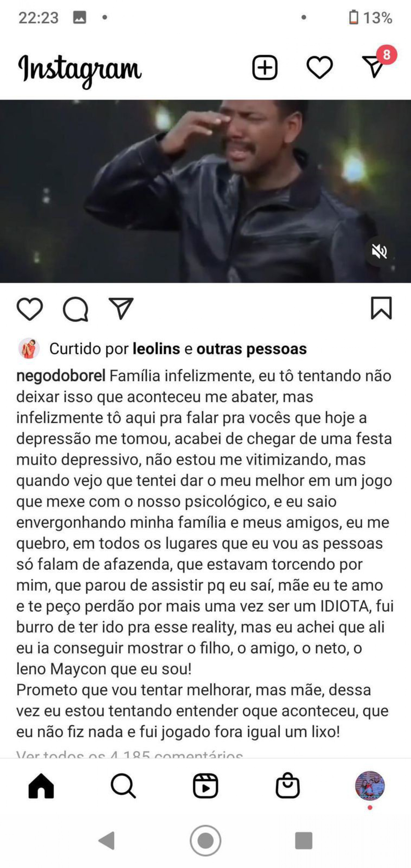Tap the crying man video
The height and width of the screenshot is (868, 411).
[x=205, y=191]
